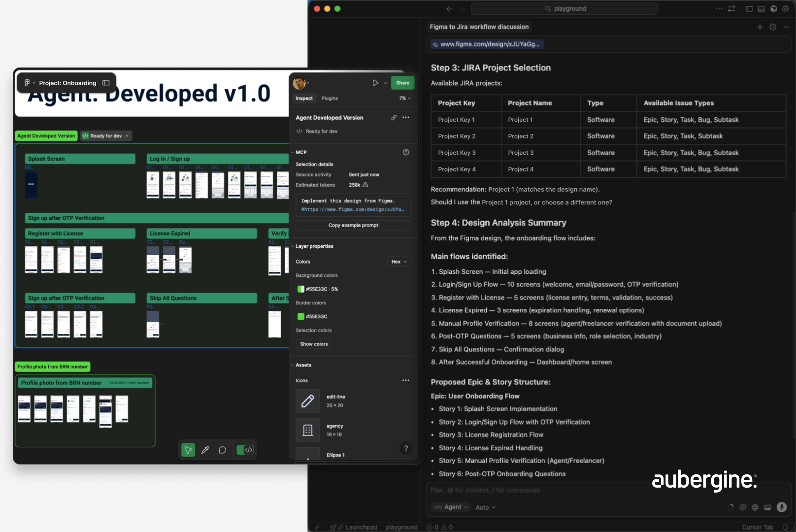
Task: Select the Skip All Questions section header
Action: coord(202,298)
